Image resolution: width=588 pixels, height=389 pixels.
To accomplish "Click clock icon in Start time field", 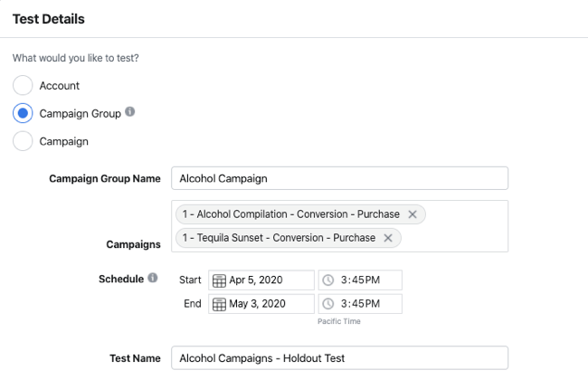I will (x=329, y=280).
